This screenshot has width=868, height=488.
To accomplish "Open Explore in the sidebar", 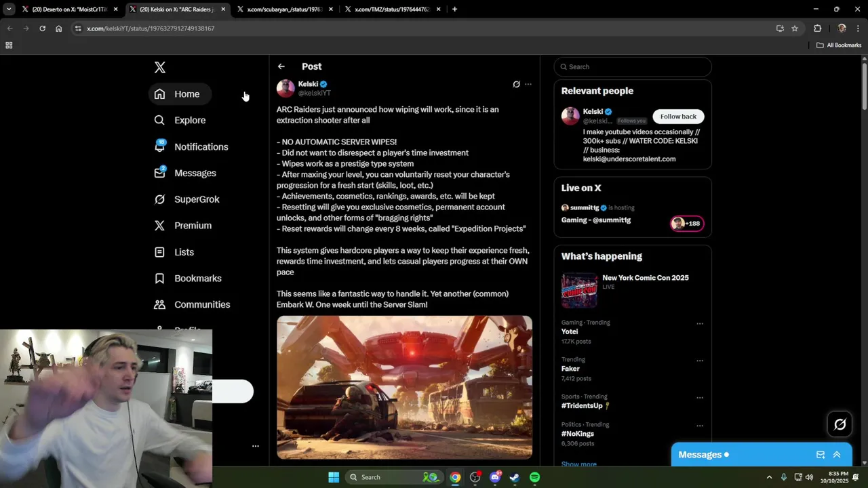I will (180, 120).
